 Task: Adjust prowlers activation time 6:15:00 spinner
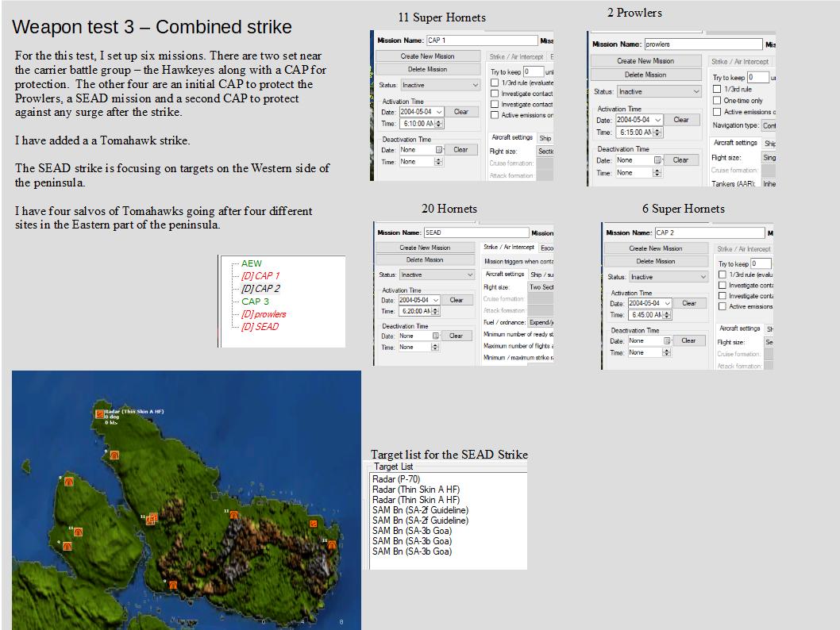coord(658,133)
